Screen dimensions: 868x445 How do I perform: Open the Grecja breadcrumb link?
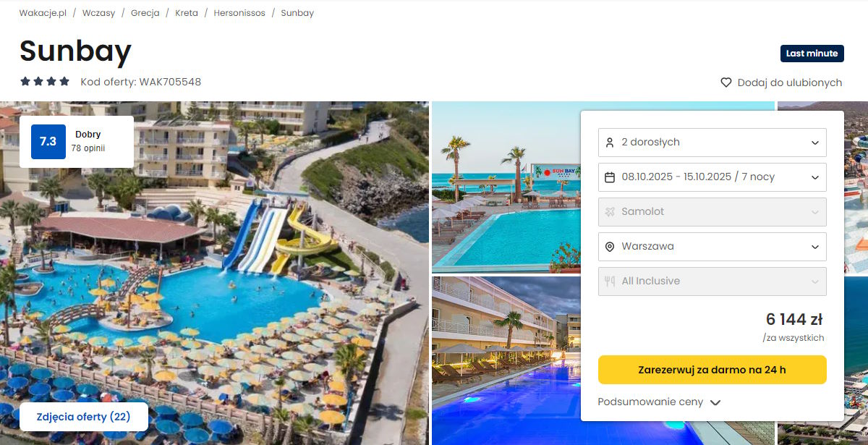pyautogui.click(x=145, y=13)
